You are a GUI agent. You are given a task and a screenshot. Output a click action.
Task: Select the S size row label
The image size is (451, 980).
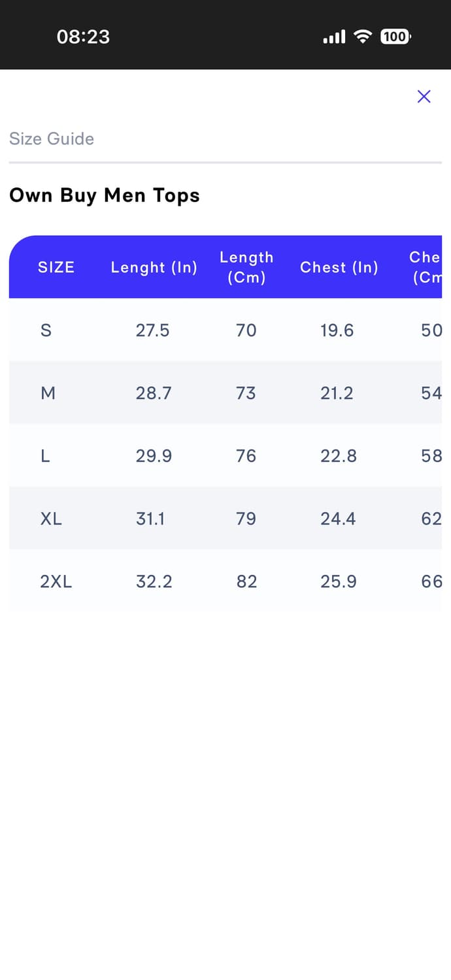46,330
